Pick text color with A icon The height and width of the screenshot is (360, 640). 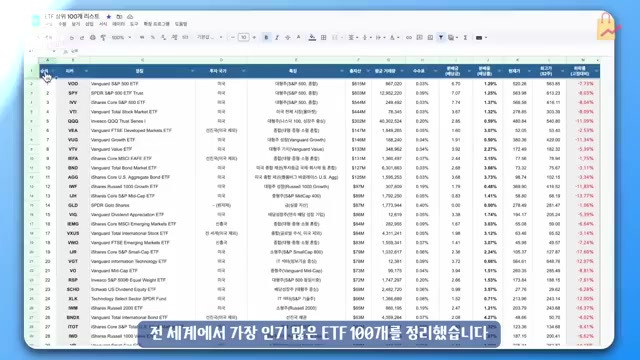(x=298, y=38)
